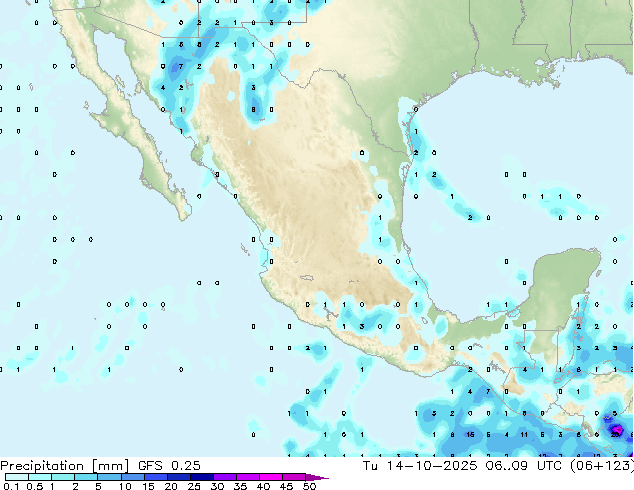Click the '40' legend scale label

click(x=263, y=486)
